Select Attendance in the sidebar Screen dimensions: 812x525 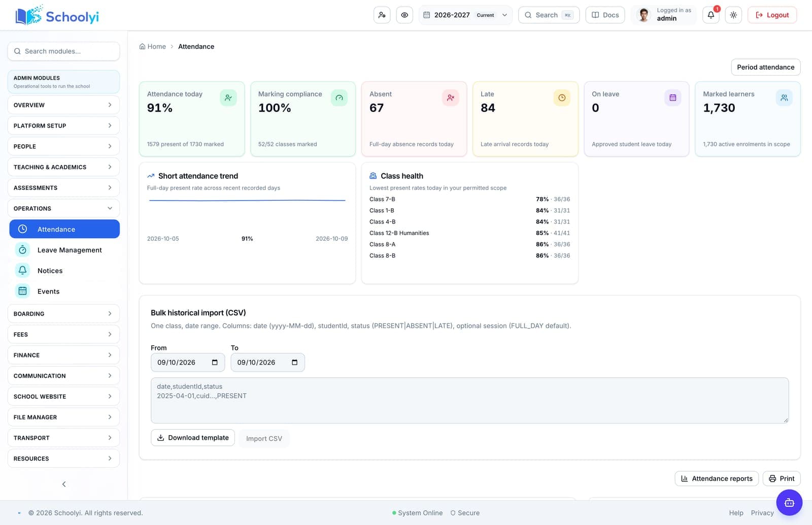[64, 229]
